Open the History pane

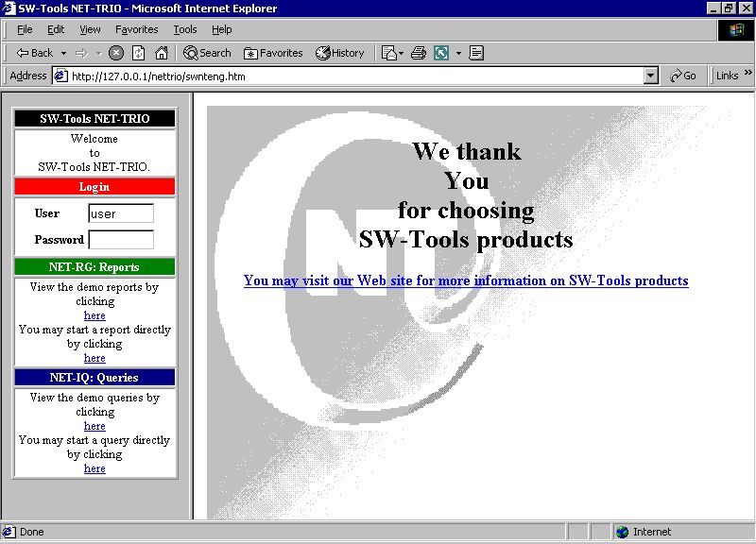340,53
